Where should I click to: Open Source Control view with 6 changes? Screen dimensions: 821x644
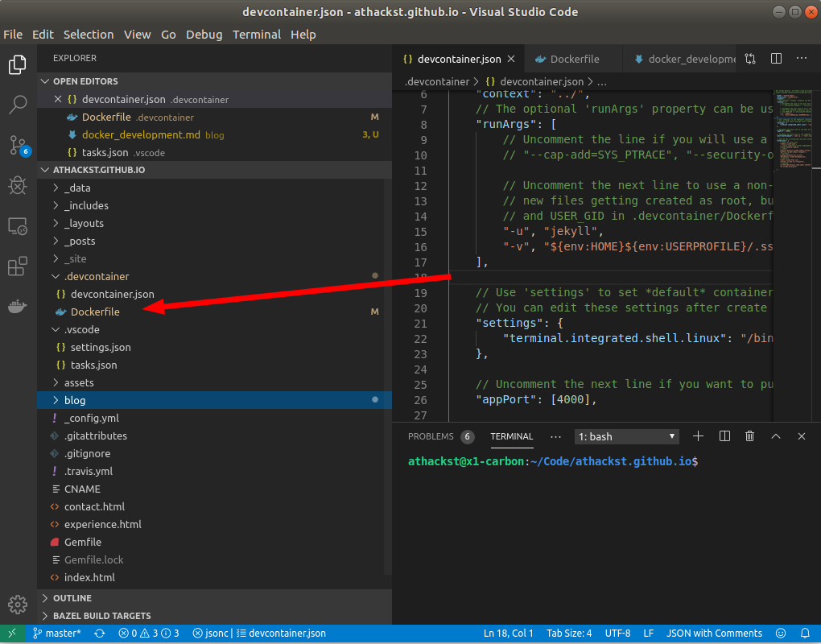coord(19,146)
